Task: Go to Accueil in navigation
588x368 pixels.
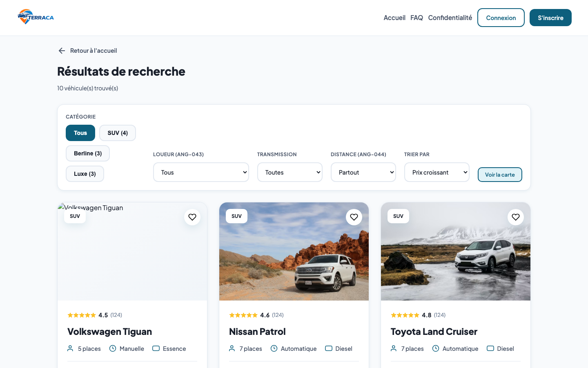Action: pos(394,18)
